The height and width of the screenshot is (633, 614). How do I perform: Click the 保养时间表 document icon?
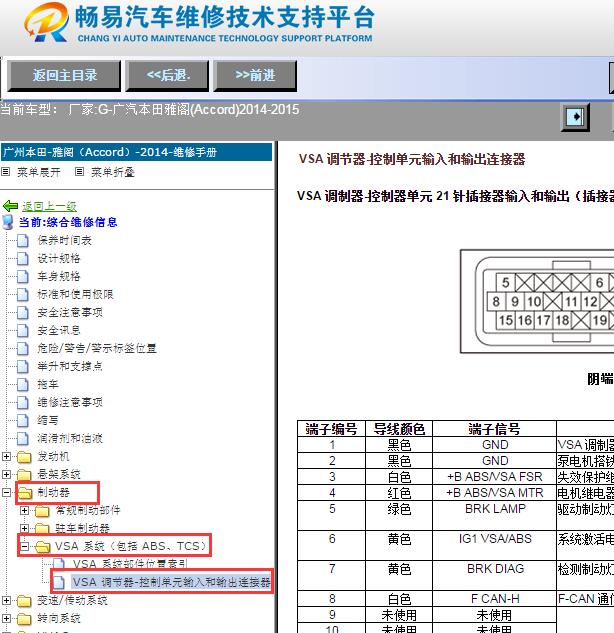click(23, 241)
